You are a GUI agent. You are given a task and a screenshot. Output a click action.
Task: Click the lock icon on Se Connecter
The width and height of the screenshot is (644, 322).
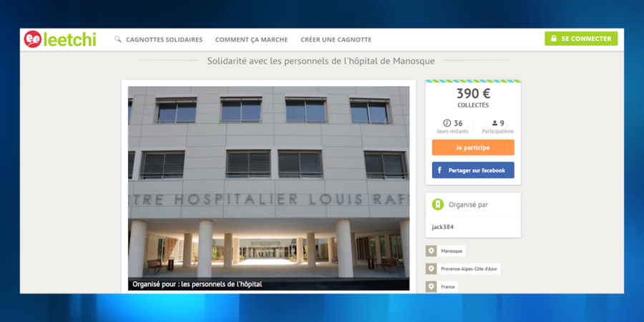click(x=554, y=39)
